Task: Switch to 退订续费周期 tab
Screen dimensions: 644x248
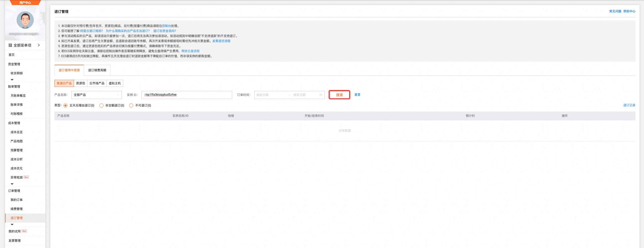Action: click(x=97, y=70)
